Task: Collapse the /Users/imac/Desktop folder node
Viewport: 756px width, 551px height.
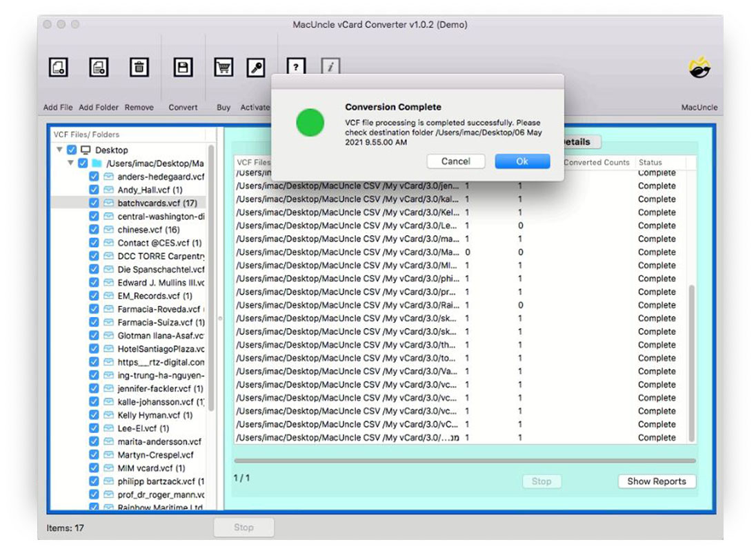Action: [x=70, y=163]
